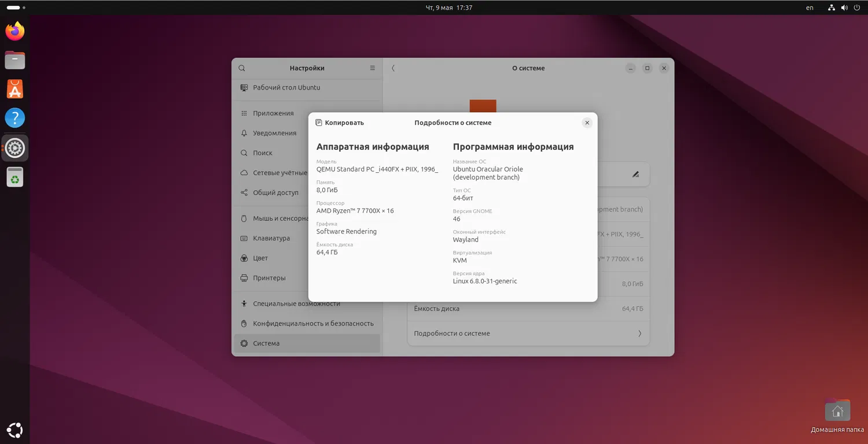The image size is (868, 444).
Task: Click the bell icon beside Уведомления
Action: point(244,133)
